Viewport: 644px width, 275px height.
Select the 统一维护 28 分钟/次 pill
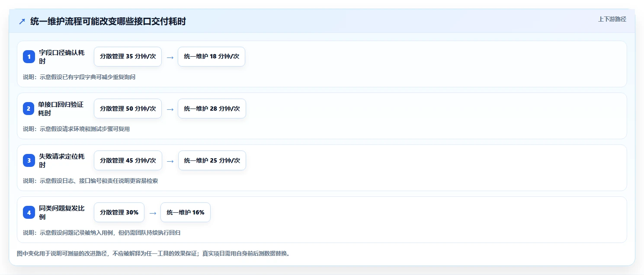[x=212, y=109]
